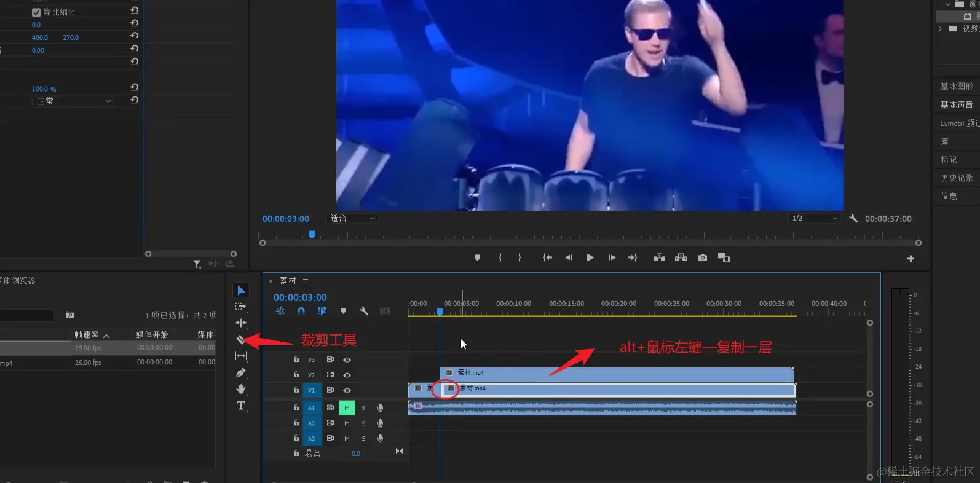Open the 信息 panel

coord(949,197)
